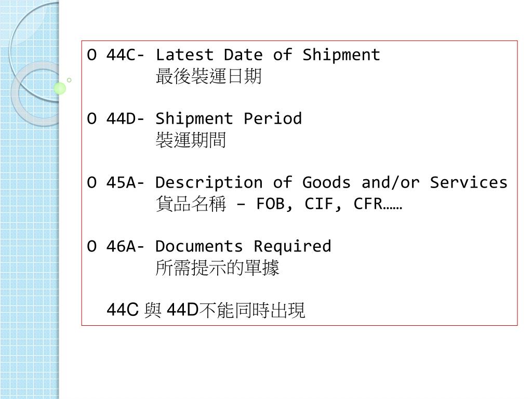
Task: Click the '46A- Documents Required' heading
Action: pos(219,246)
